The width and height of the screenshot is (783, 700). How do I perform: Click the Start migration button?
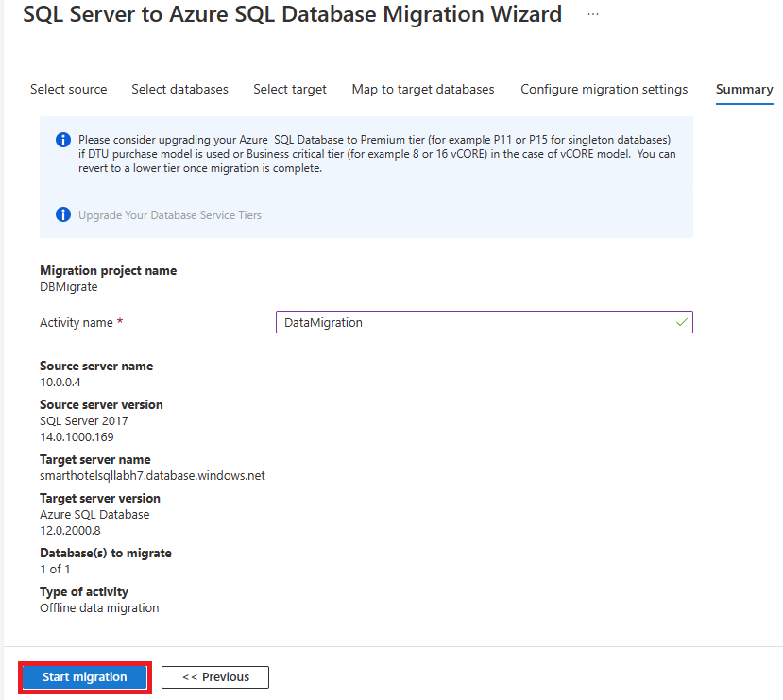[85, 677]
